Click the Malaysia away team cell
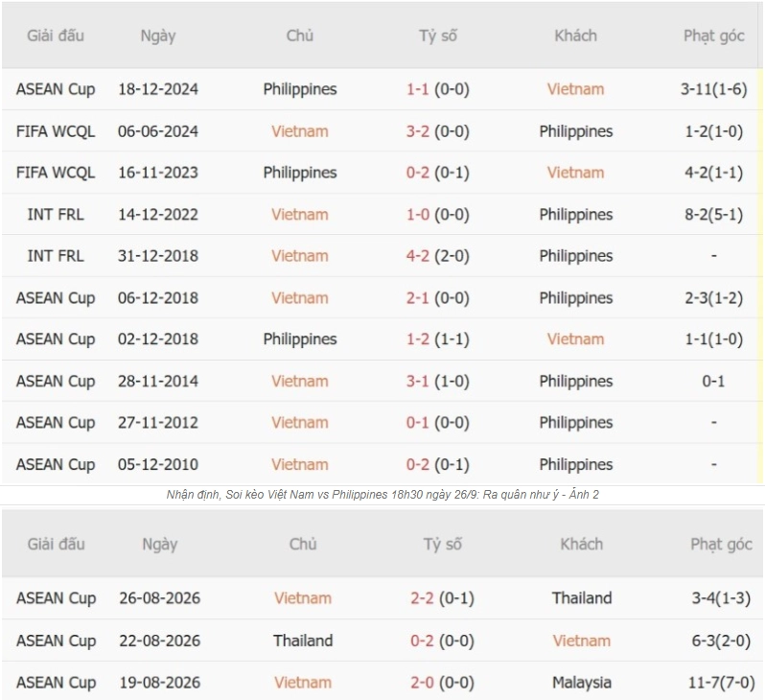This screenshot has width=765, height=700. click(x=582, y=683)
